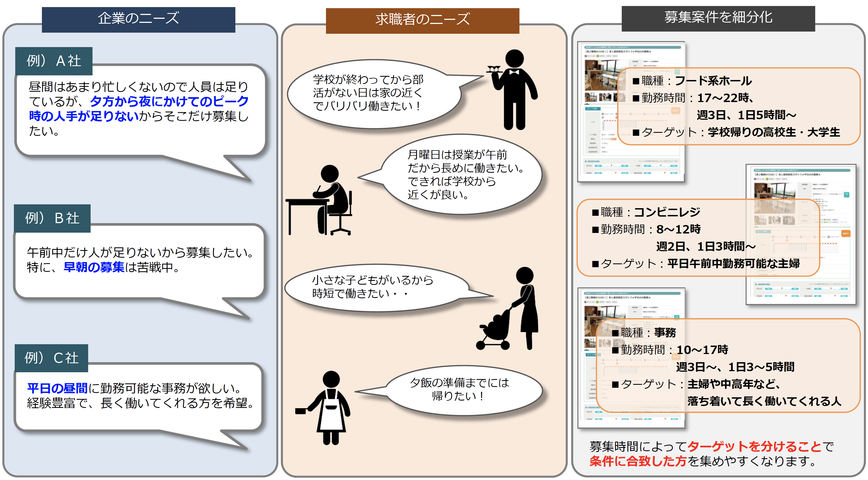Click 職種：コンビニレジ line
The image size is (868, 480).
[x=646, y=212]
